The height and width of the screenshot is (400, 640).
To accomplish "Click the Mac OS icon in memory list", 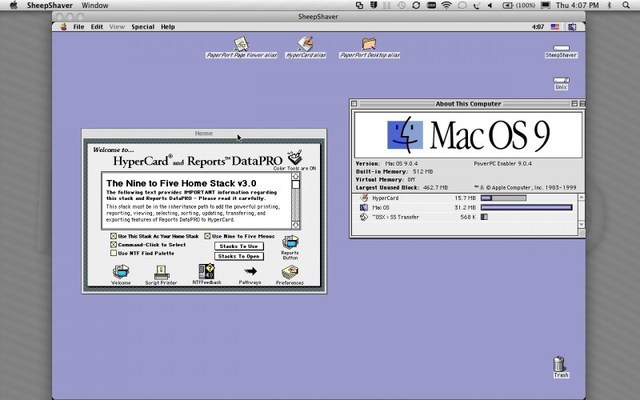I will point(364,207).
